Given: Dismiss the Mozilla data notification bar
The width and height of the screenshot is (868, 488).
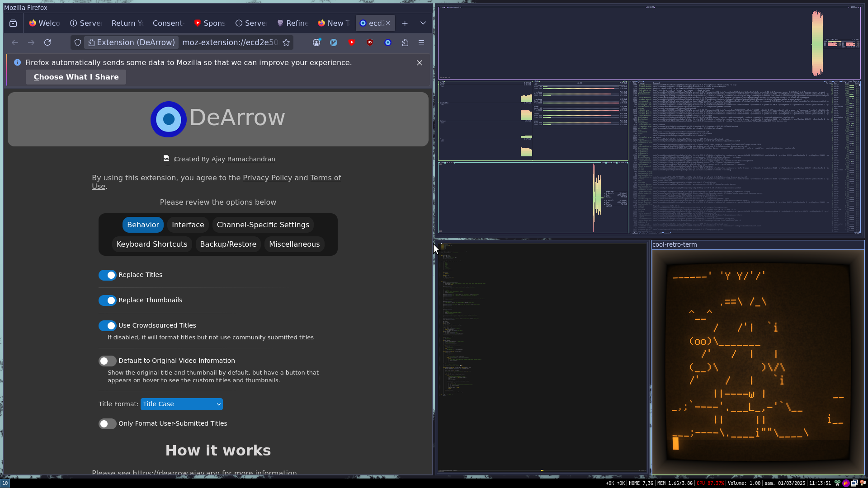Looking at the screenshot, I should (420, 63).
